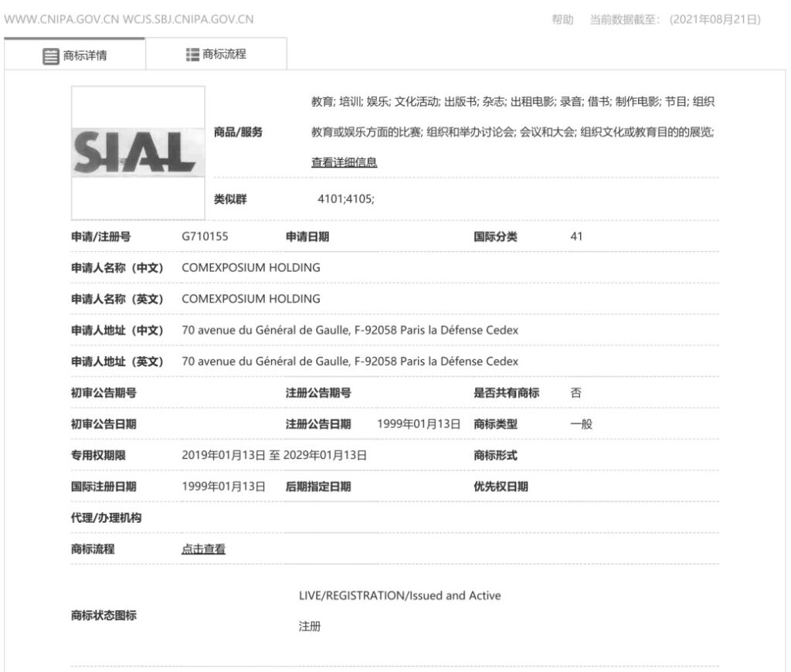The width and height of the screenshot is (791, 672).
Task: Click the LIVE/REGISTRATION status text
Action: tap(399, 596)
